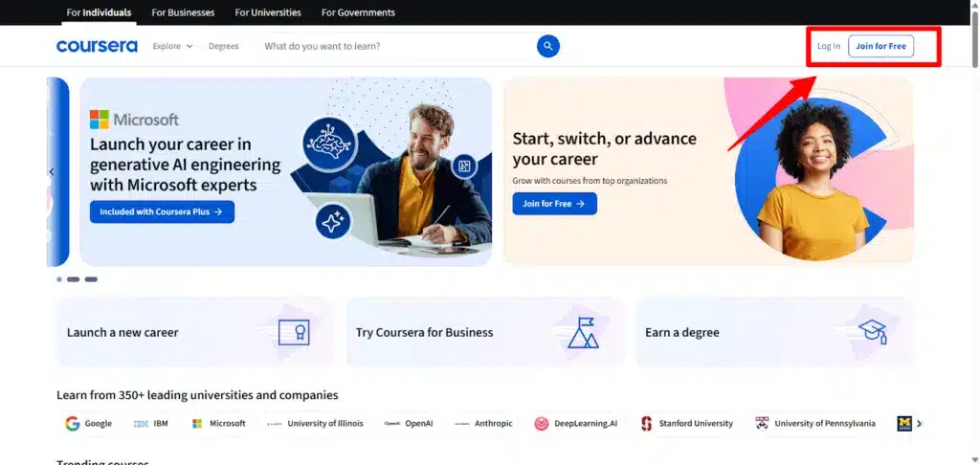This screenshot has width=980, height=465.
Task: Switch to the For Governments tab
Action: pyautogui.click(x=358, y=12)
